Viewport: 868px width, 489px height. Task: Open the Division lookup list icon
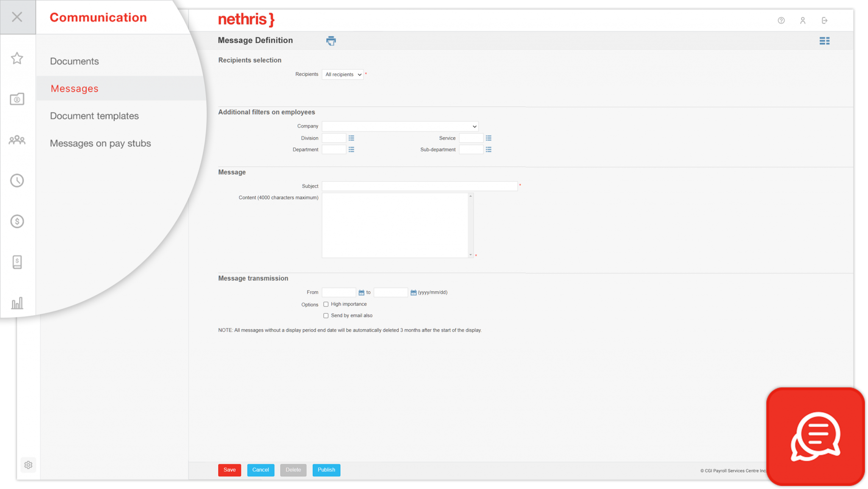pos(351,138)
